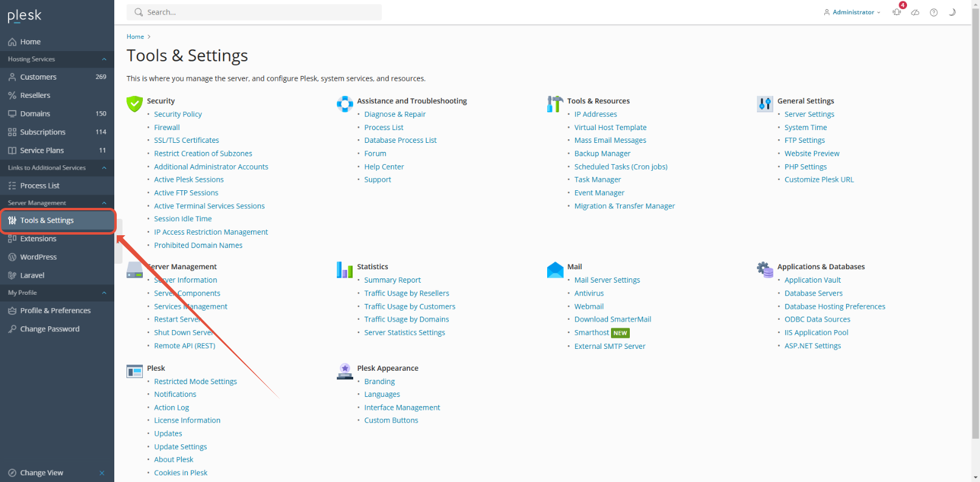This screenshot has width=980, height=482.
Task: Toggle dark mode moon icon
Action: tap(952, 12)
